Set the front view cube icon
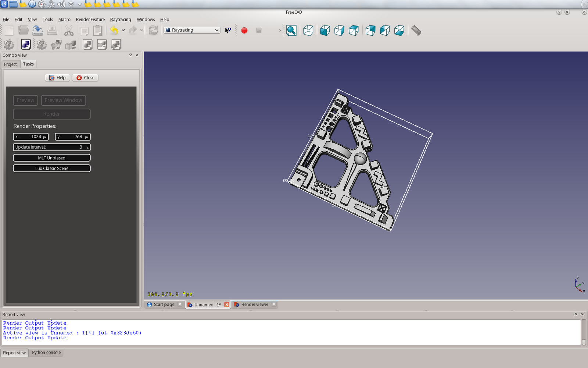 [x=325, y=31]
